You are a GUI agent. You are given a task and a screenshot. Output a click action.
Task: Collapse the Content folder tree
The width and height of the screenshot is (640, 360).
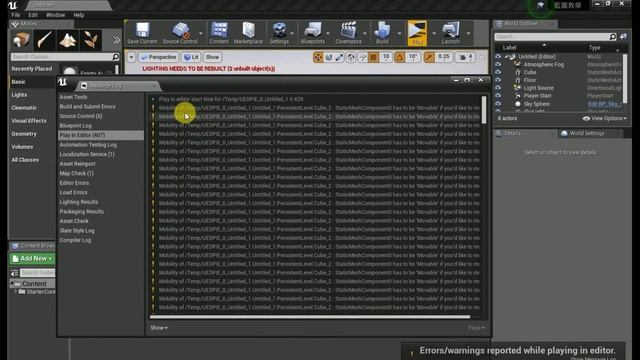(12, 284)
